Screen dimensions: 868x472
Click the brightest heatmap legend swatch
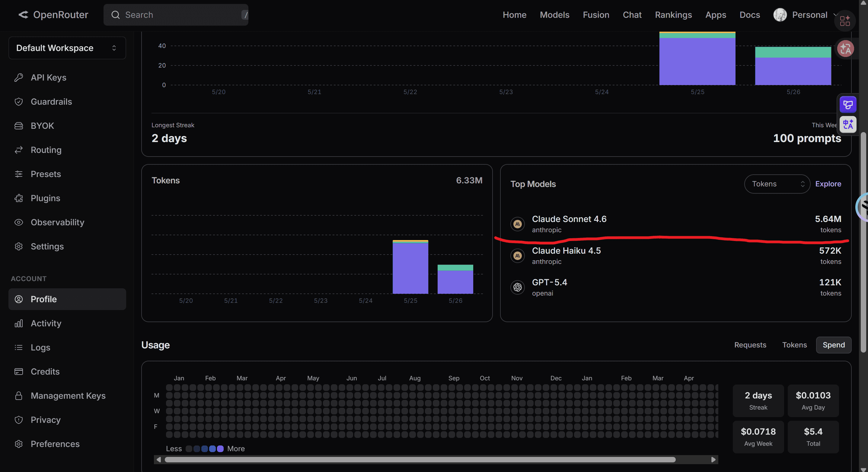coord(220,449)
